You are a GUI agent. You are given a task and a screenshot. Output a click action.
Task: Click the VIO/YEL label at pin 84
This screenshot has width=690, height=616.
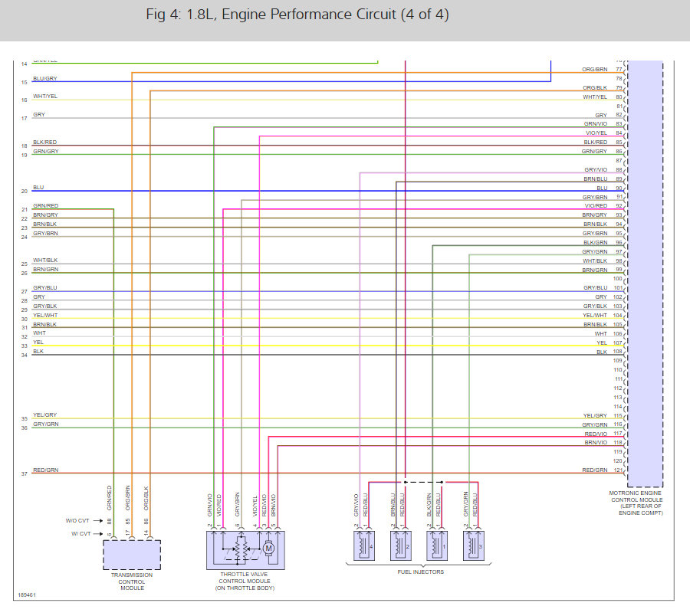[x=596, y=133]
